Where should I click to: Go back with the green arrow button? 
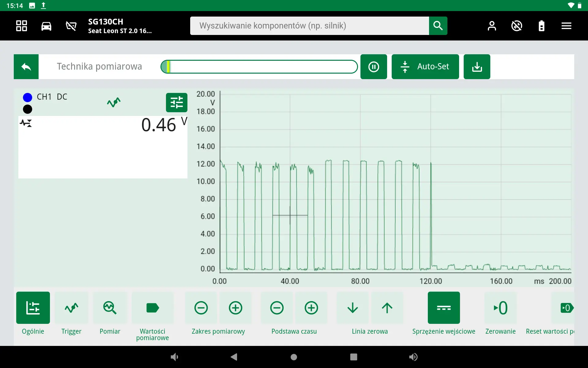tap(26, 67)
